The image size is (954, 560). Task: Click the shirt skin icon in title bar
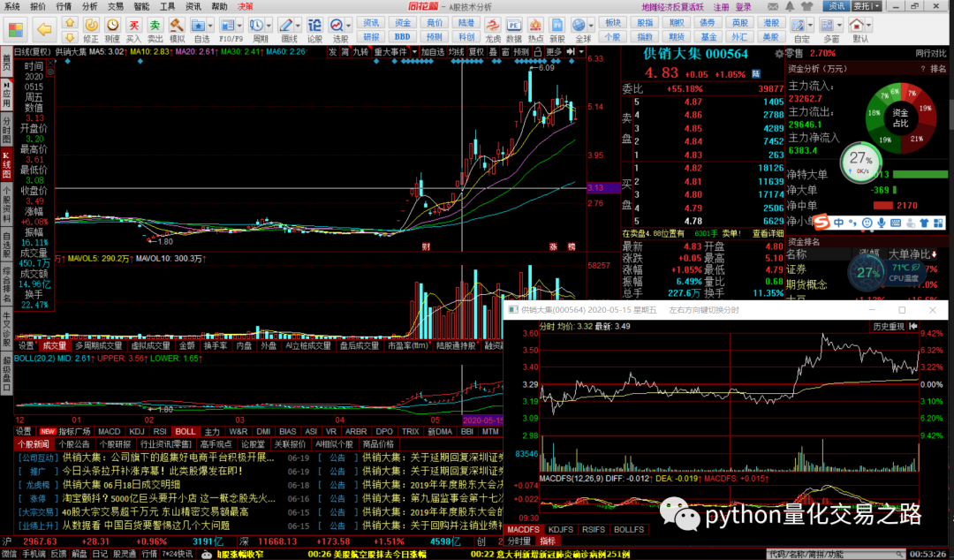coord(807,7)
